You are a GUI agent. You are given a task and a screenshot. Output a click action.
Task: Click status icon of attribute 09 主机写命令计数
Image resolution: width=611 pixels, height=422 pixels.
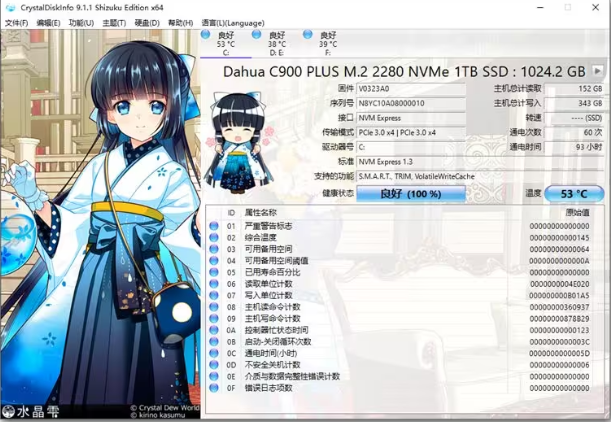click(214, 318)
